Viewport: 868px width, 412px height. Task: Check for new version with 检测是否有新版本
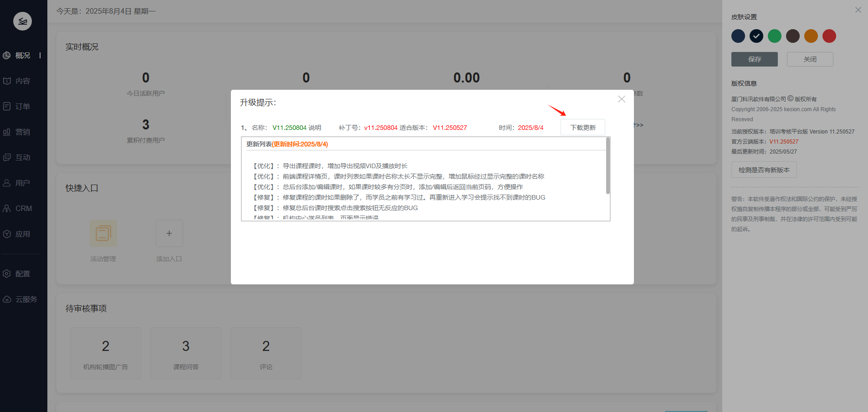pyautogui.click(x=764, y=170)
